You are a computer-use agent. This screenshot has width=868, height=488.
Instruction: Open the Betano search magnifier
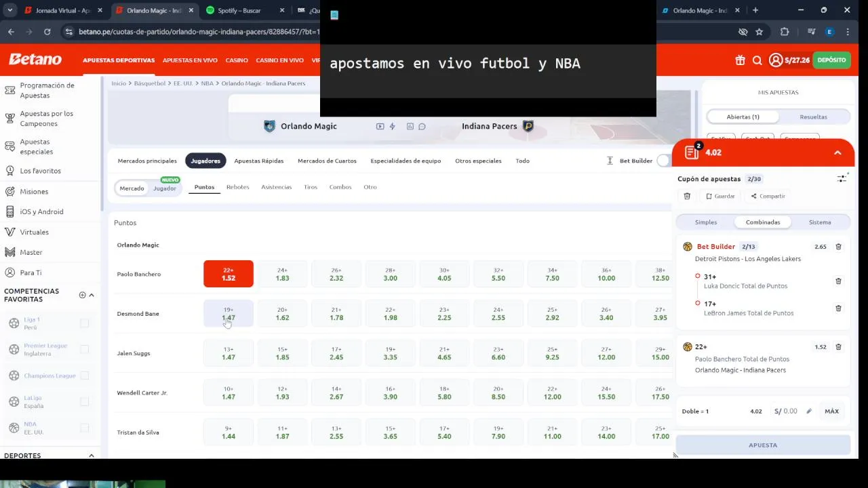pyautogui.click(x=757, y=60)
